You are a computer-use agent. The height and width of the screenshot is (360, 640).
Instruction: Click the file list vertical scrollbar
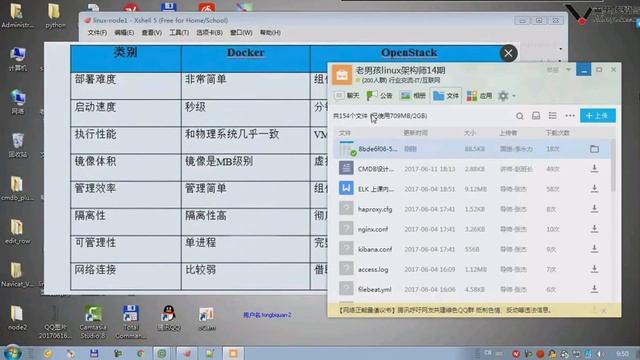point(613,165)
